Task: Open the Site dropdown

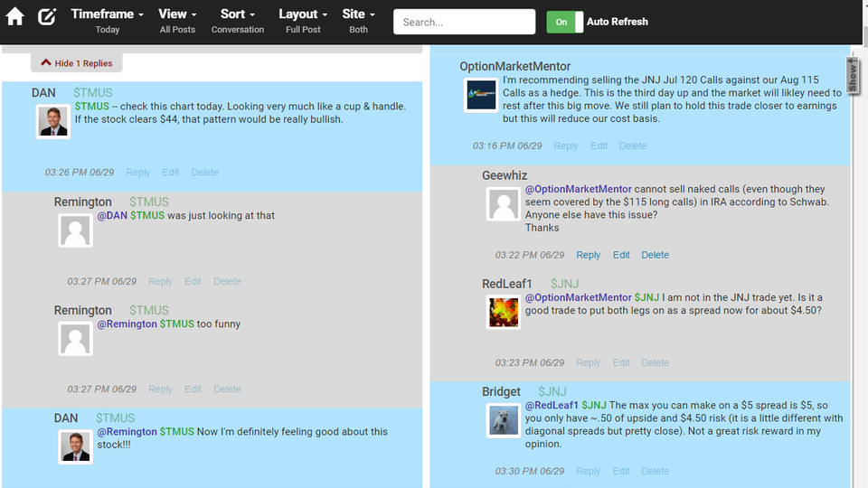Action: coord(358,21)
